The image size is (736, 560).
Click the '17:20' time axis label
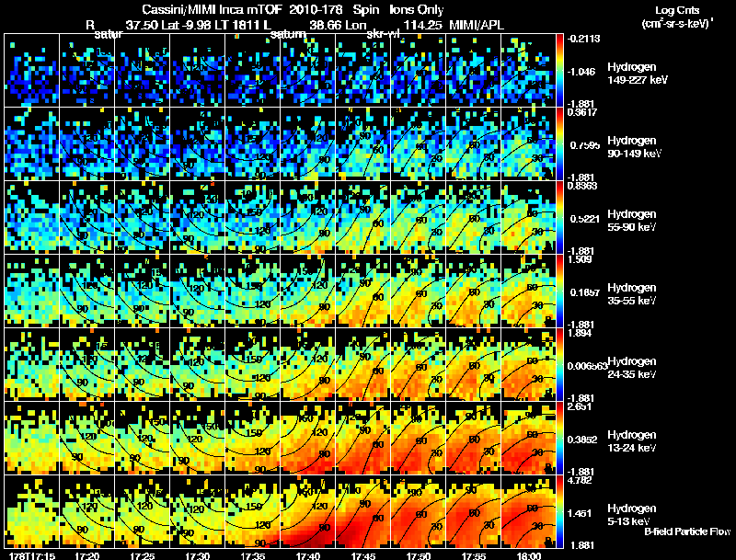pyautogui.click(x=86, y=556)
